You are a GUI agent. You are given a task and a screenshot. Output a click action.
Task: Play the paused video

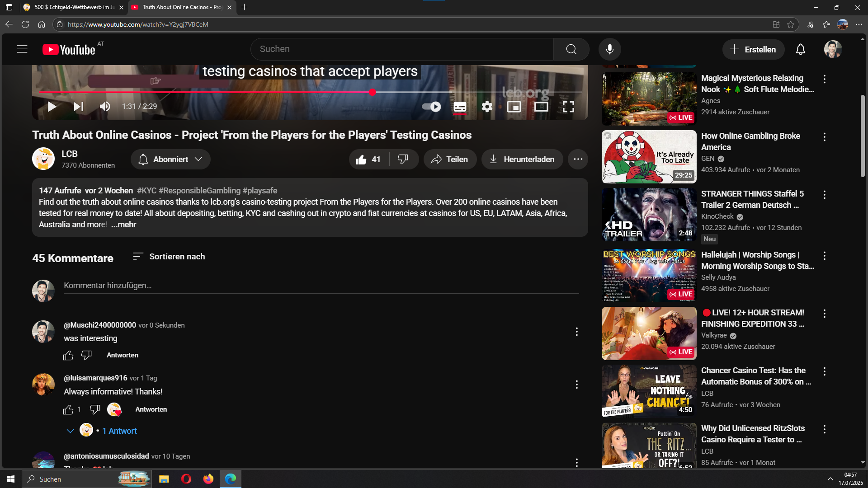coord(52,107)
